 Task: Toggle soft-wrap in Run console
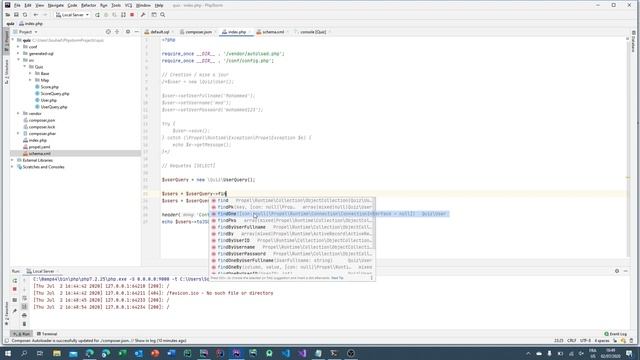tap(24, 298)
